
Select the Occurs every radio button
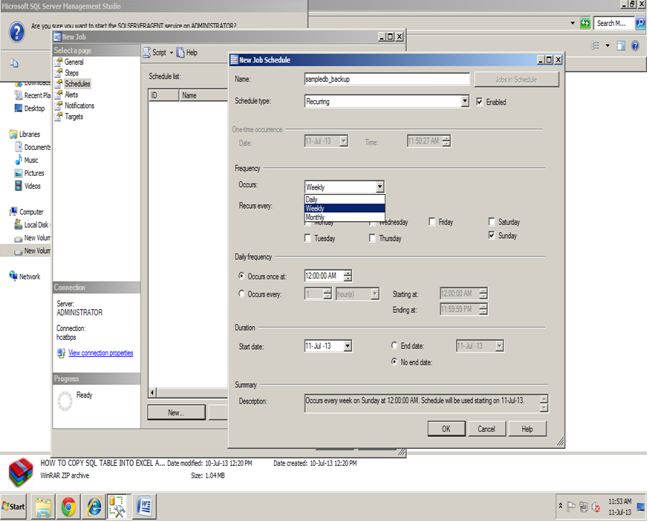click(241, 294)
